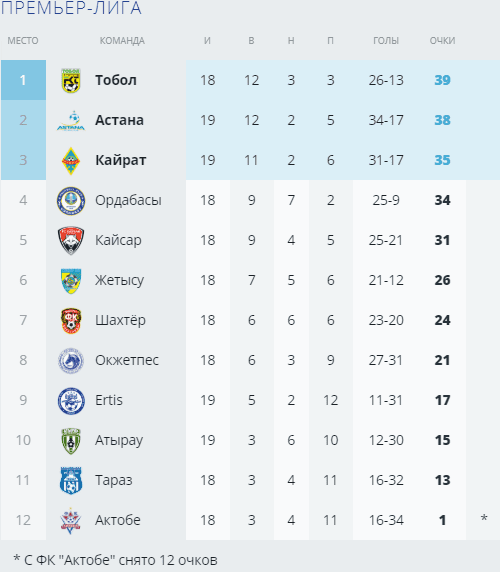Click the asterisk next to Актобе points
Viewport: 500px width, 572px height.
(484, 518)
